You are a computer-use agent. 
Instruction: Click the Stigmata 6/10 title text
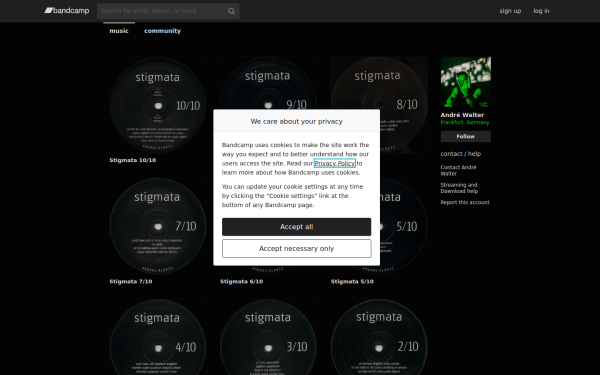click(x=241, y=281)
